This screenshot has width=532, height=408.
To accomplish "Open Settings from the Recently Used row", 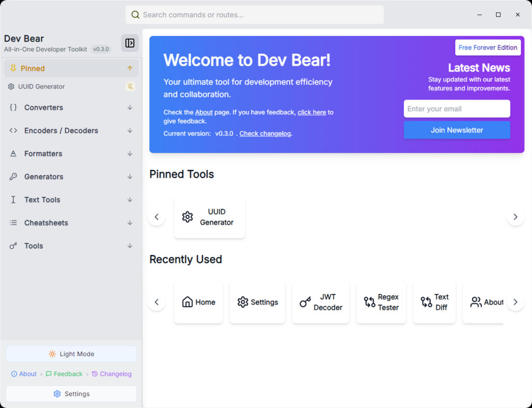I will 257,302.
